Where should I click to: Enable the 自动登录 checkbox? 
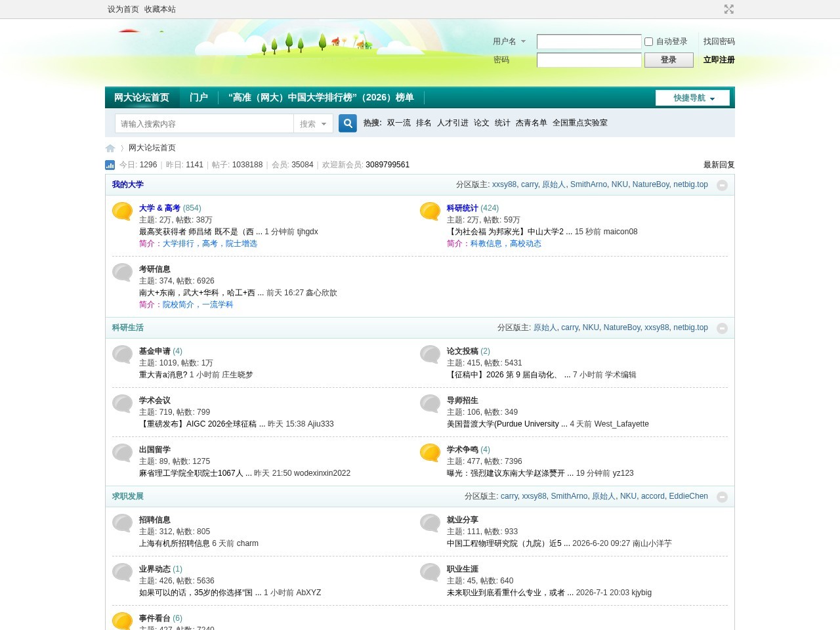pos(649,41)
